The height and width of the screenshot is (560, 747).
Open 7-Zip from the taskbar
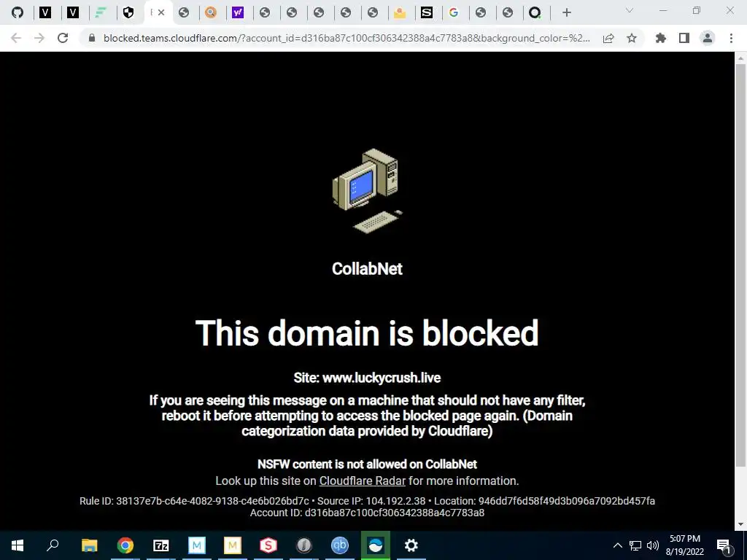tap(161, 545)
